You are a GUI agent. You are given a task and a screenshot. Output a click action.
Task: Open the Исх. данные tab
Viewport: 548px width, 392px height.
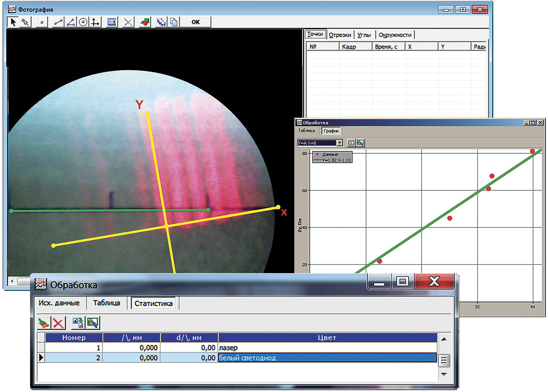(x=59, y=303)
